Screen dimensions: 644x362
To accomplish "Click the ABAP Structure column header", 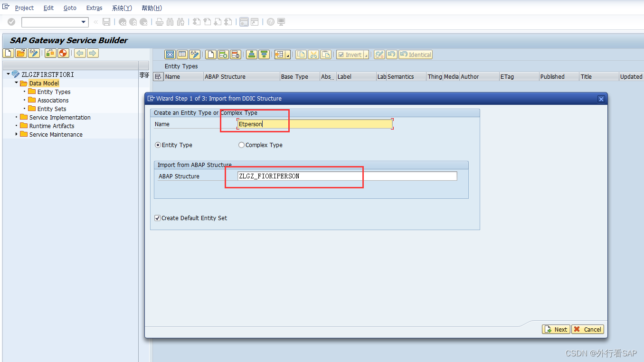I will 241,76.
